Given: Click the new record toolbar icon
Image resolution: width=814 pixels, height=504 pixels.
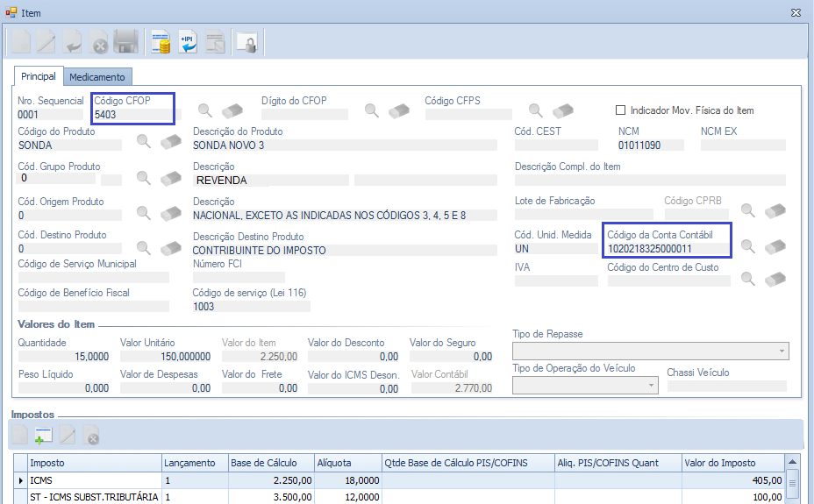Looking at the screenshot, I should pos(21,42).
